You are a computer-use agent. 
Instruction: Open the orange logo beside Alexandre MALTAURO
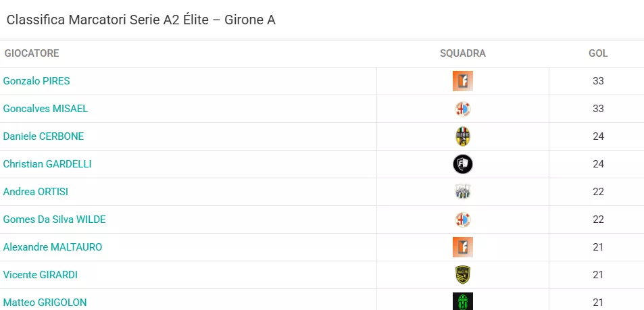(462, 247)
